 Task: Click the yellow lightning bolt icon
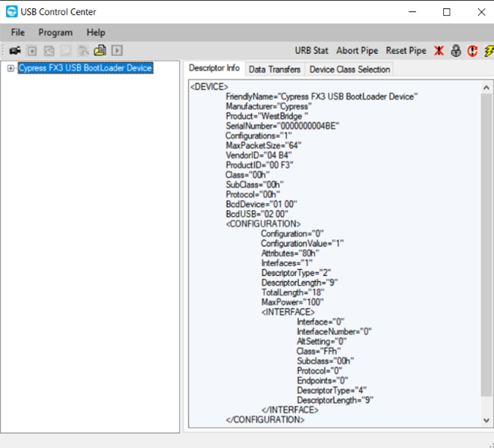[488, 51]
